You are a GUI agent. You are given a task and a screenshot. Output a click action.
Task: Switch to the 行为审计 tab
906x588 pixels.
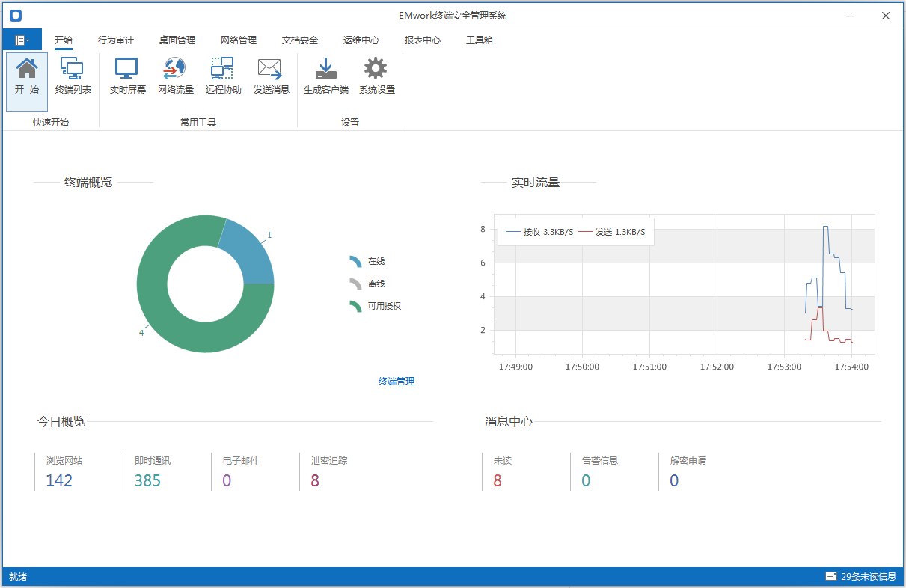[x=115, y=40]
